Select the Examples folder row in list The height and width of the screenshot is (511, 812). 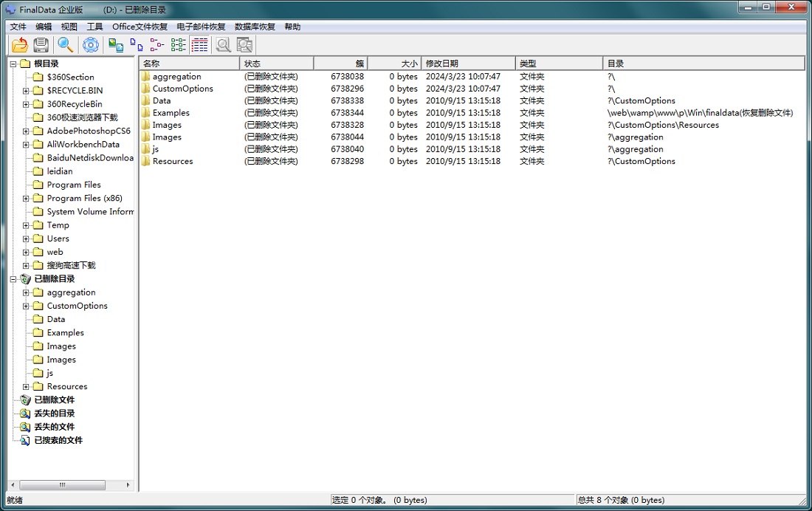(171, 113)
